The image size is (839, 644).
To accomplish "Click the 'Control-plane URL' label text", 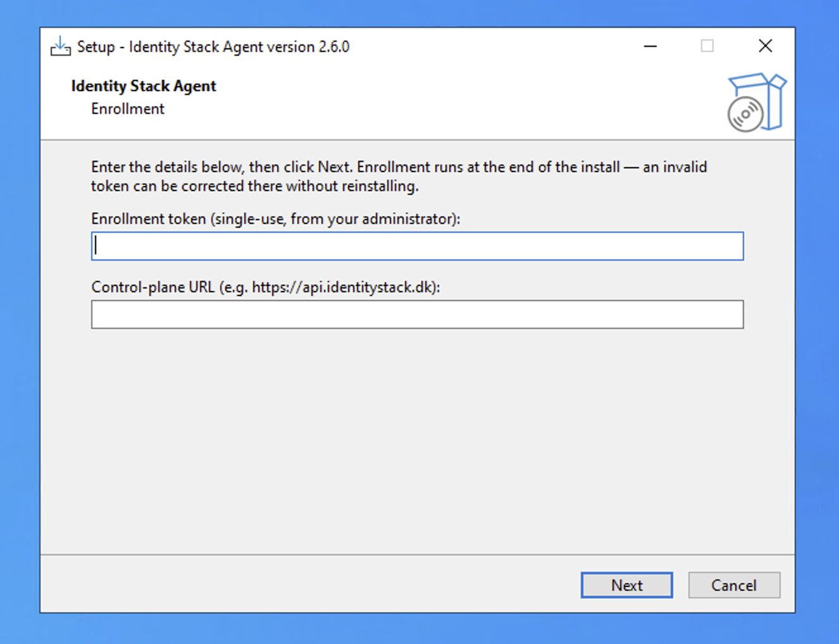I will pos(266,287).
